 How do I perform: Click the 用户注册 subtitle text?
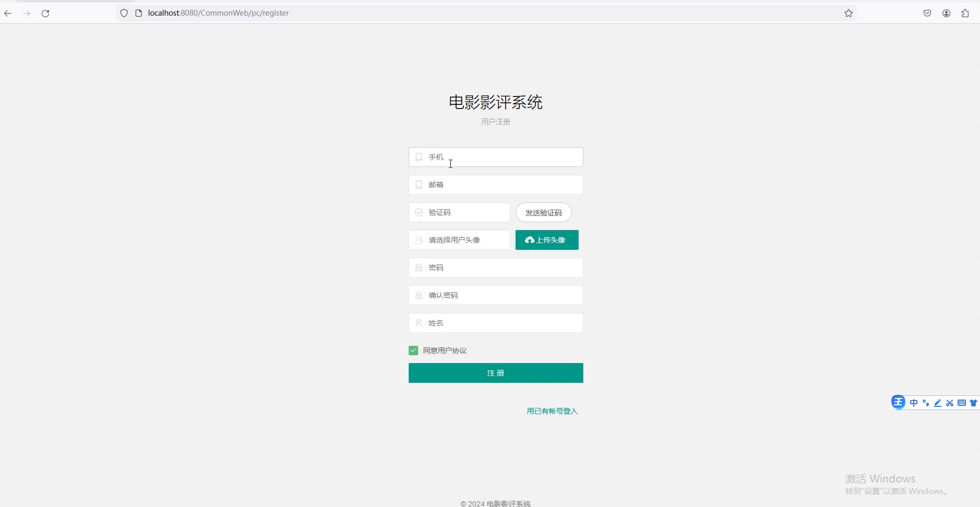(496, 122)
